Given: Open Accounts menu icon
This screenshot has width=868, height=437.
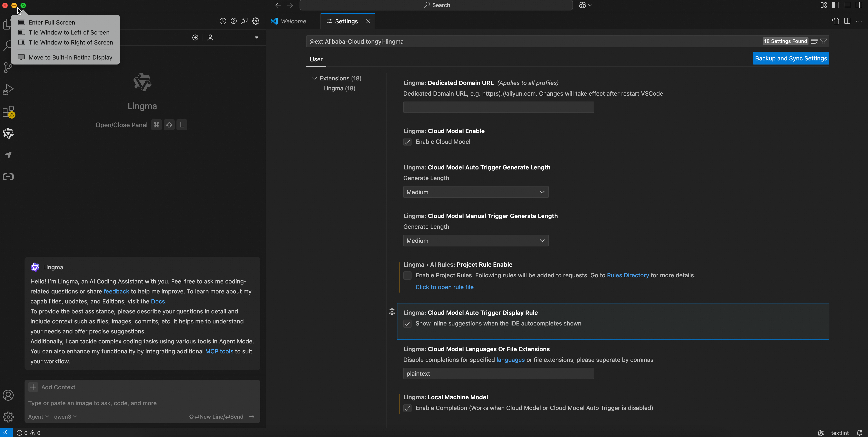Looking at the screenshot, I should click(x=8, y=395).
